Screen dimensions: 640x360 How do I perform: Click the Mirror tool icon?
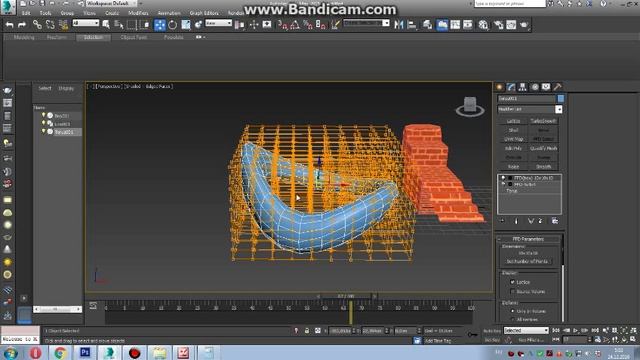click(399, 25)
